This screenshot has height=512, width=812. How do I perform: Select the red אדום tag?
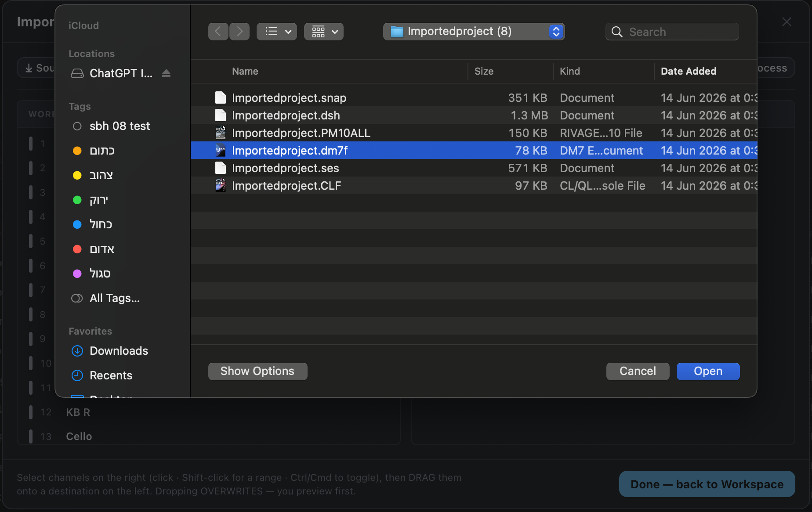click(93, 249)
